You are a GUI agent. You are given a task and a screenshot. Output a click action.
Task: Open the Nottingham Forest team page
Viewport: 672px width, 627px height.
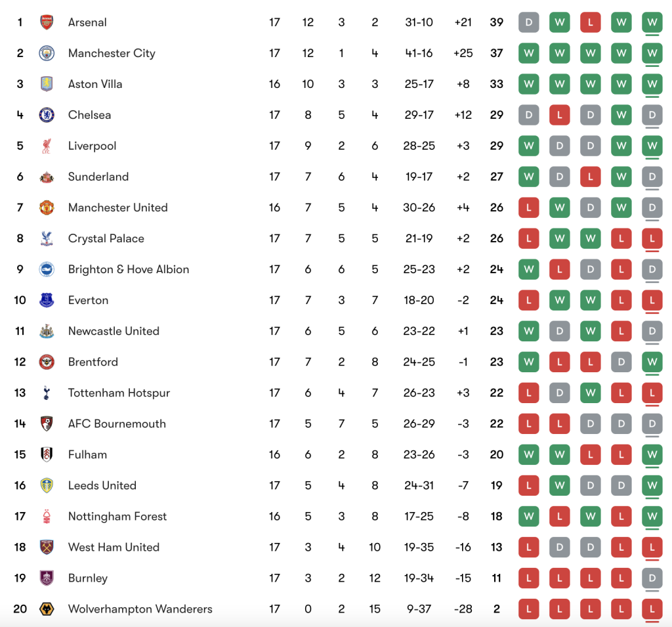pos(117,516)
